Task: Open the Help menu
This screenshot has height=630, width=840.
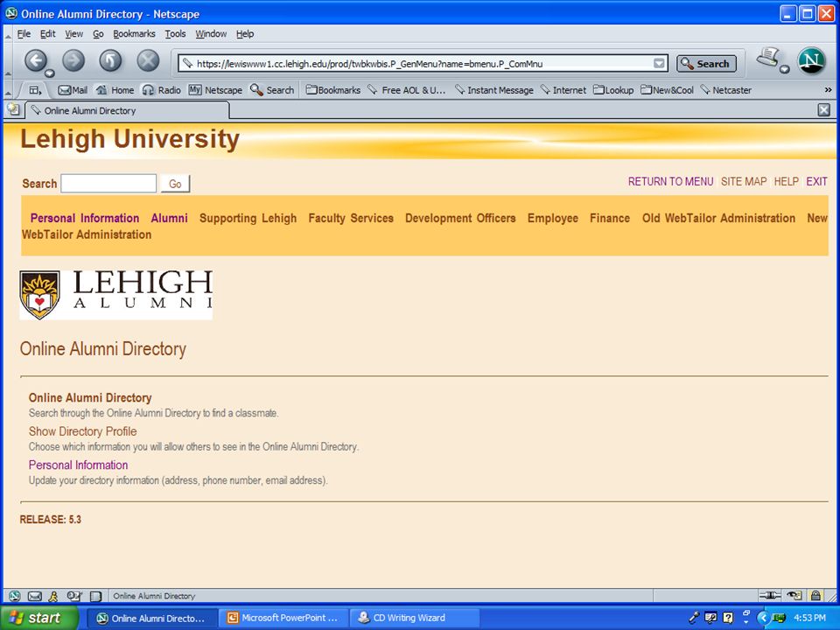Action: pyautogui.click(x=245, y=34)
